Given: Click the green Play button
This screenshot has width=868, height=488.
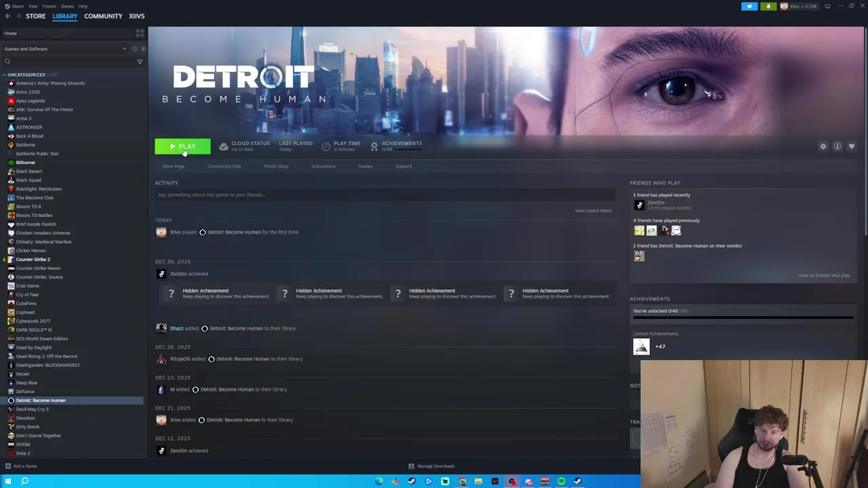Looking at the screenshot, I should coord(182,146).
